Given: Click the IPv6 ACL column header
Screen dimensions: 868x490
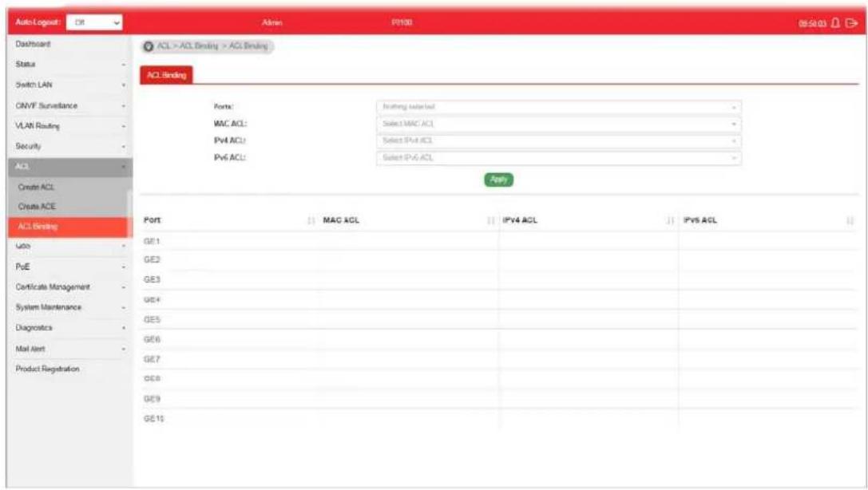Looking at the screenshot, I should (700, 220).
